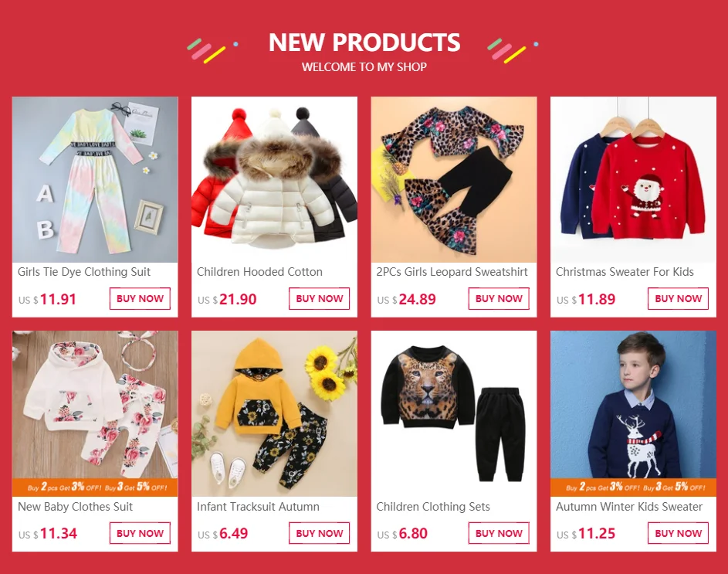
Task: Open the boy in reindeer sweater image
Action: [633, 413]
